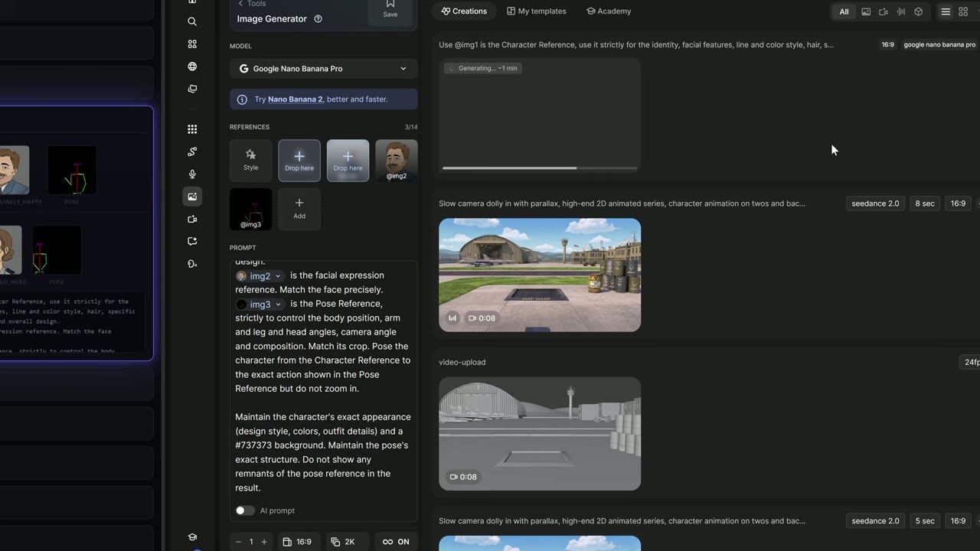Viewport: 980px width, 551px height.
Task: Filter creations by audio waveform icon
Action: coord(901,11)
